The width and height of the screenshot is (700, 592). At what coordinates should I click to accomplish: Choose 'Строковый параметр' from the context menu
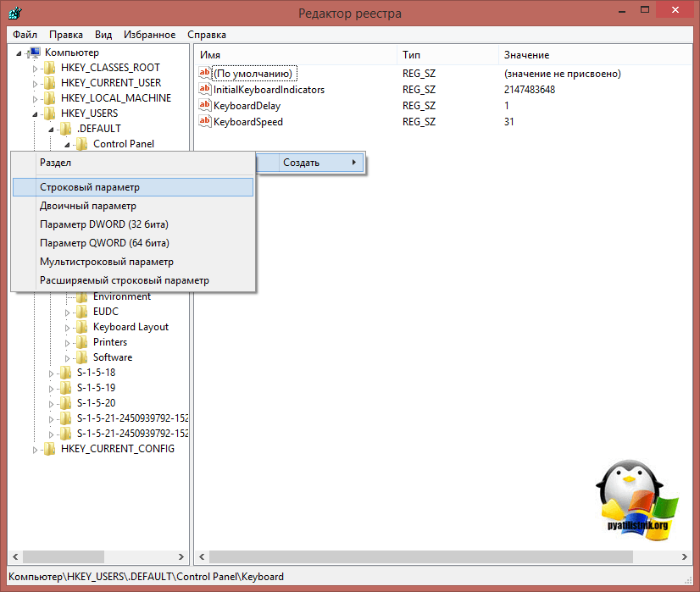coord(90,187)
